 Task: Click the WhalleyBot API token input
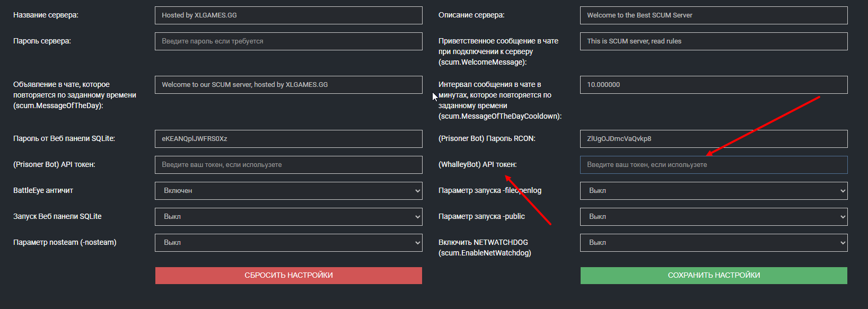click(714, 165)
